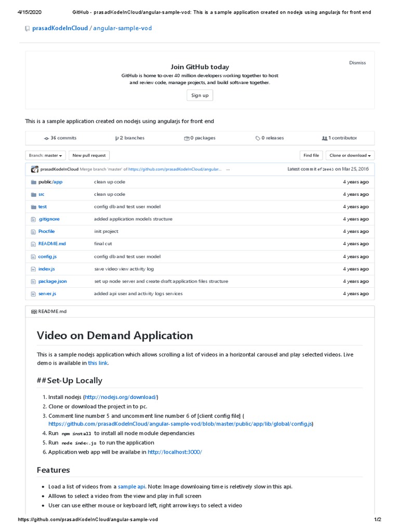Click the file icon for README.md row
The height and width of the screenshot is (532, 399).
tap(33, 244)
